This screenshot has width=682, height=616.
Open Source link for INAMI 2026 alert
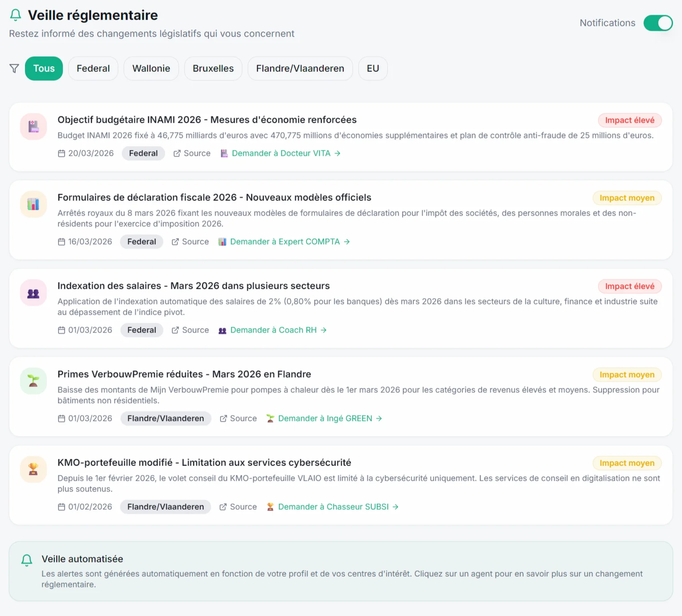(x=191, y=153)
